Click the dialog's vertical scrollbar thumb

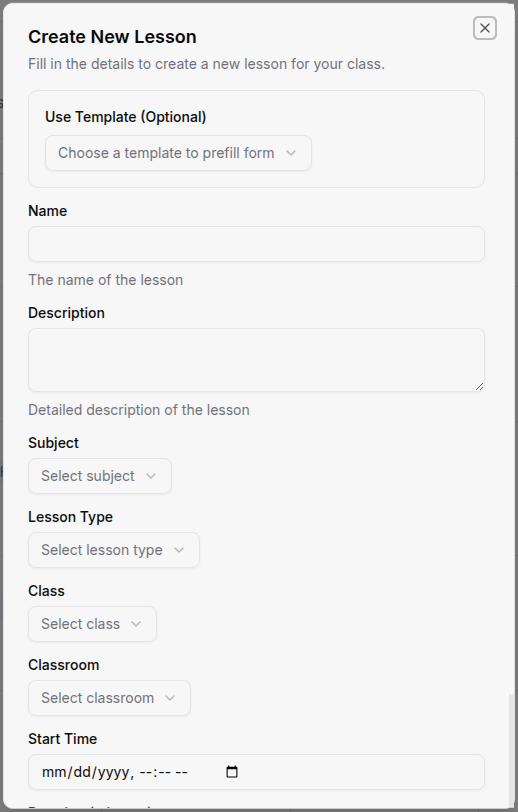click(x=512, y=750)
